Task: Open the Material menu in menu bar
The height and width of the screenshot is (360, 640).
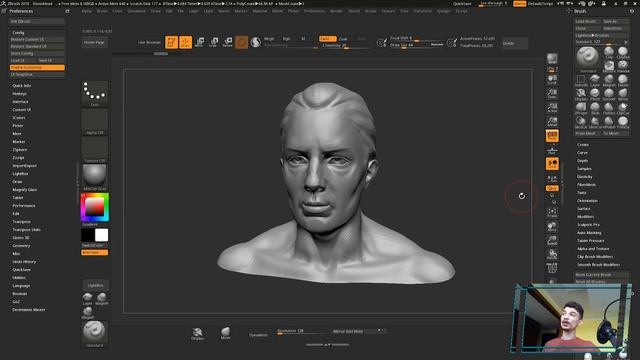Action: pyautogui.click(x=260, y=11)
